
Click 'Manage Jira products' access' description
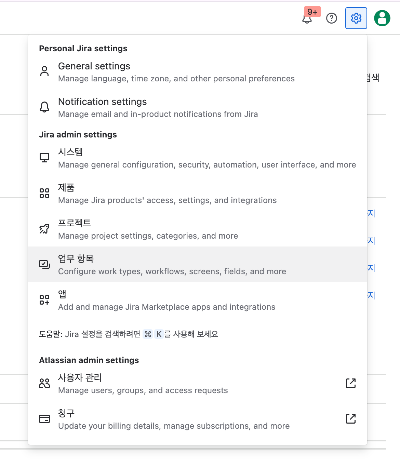point(167,200)
